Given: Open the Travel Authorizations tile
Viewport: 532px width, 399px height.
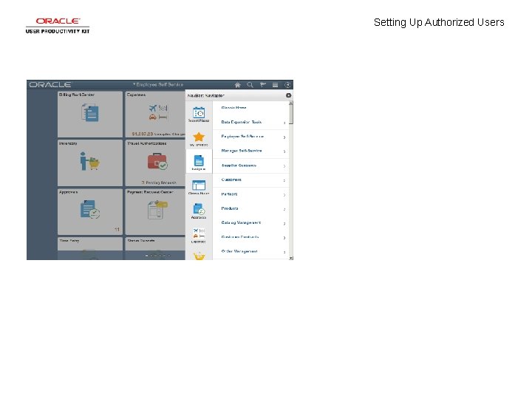Looking at the screenshot, I should point(155,163).
